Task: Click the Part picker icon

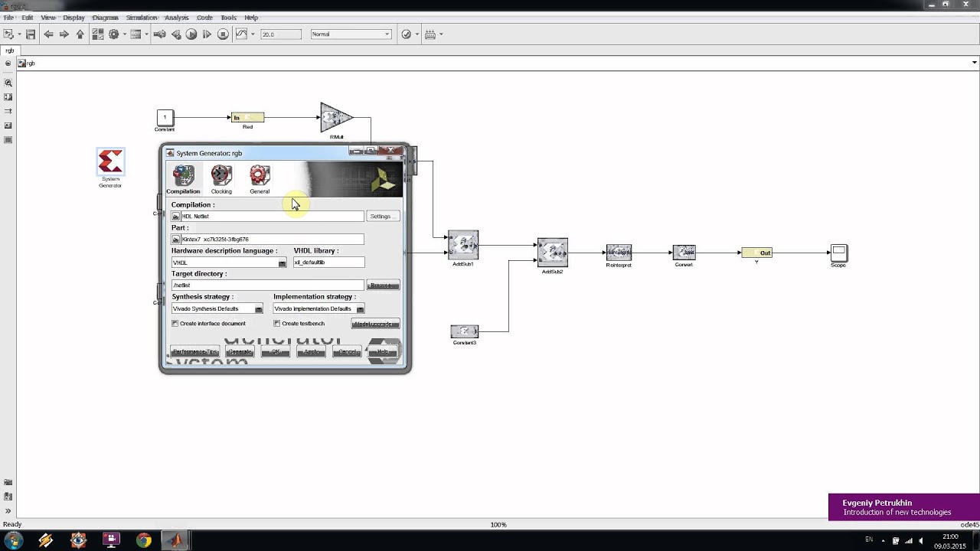Action: [175, 240]
